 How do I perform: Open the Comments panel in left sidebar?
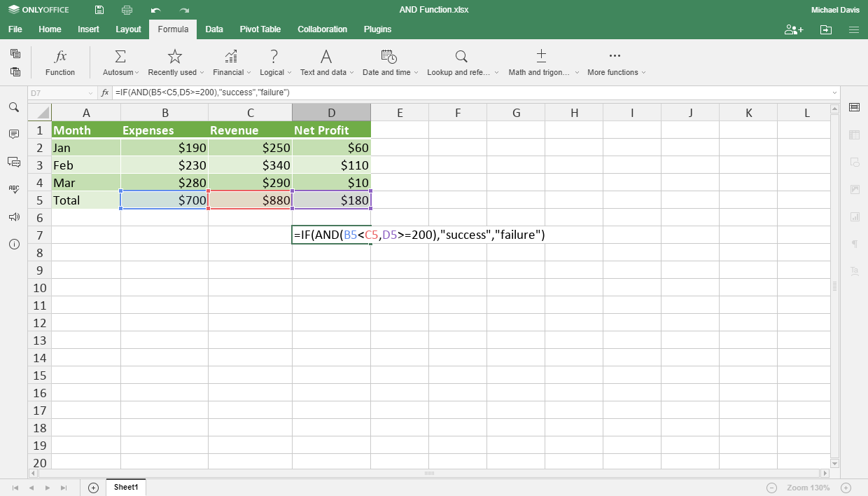pos(14,134)
